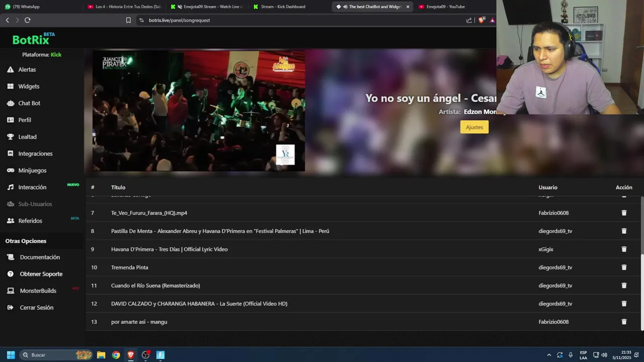This screenshot has height=362, width=644.
Task: Click the browser back arrow
Action: point(7,20)
